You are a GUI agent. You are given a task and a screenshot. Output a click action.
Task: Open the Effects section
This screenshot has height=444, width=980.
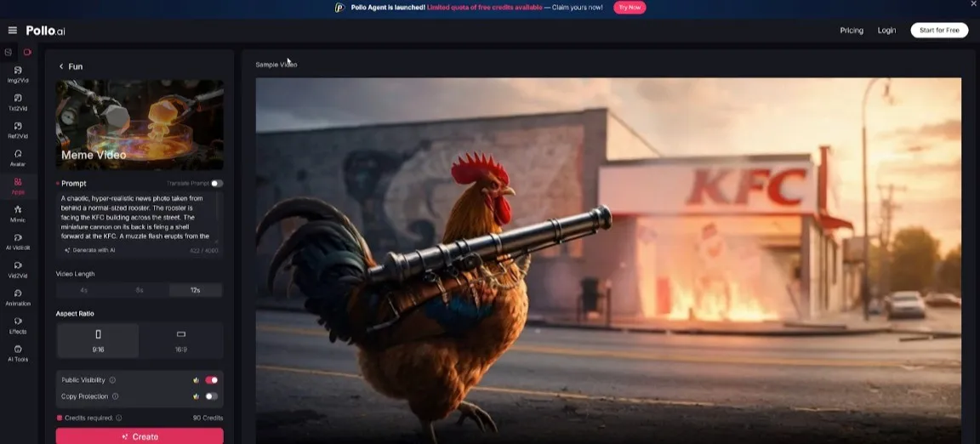pos(18,325)
